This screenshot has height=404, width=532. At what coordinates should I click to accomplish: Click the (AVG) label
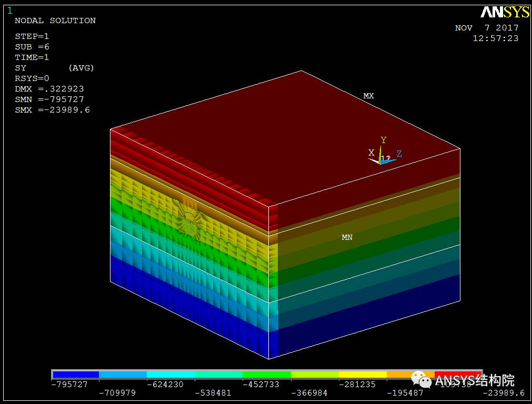pyautogui.click(x=81, y=67)
